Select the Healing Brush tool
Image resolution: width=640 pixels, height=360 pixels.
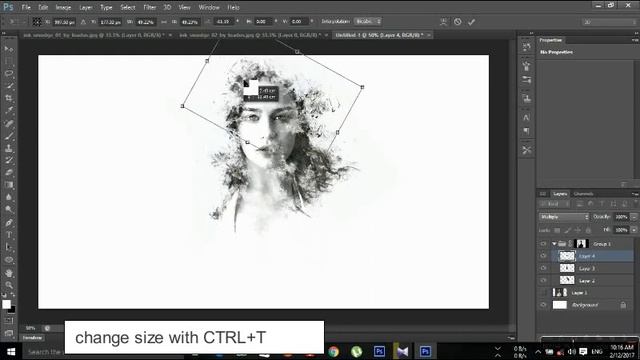pyautogui.click(x=9, y=123)
